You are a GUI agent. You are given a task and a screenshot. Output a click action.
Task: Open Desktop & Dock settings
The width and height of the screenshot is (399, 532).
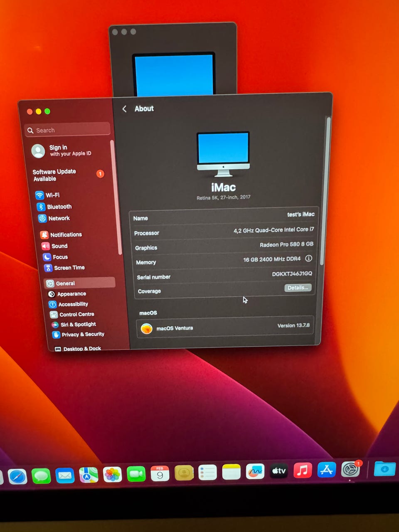78,348
